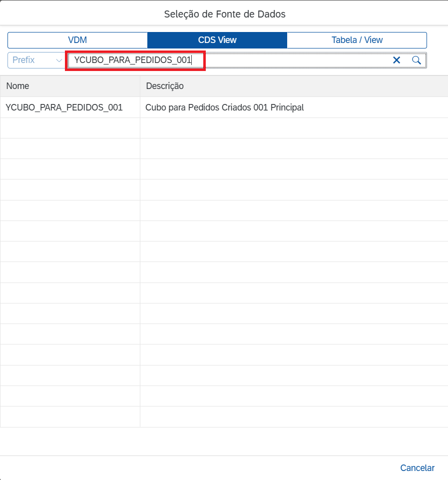Switch to the VDM tab
The height and width of the screenshot is (480, 448).
pos(77,40)
